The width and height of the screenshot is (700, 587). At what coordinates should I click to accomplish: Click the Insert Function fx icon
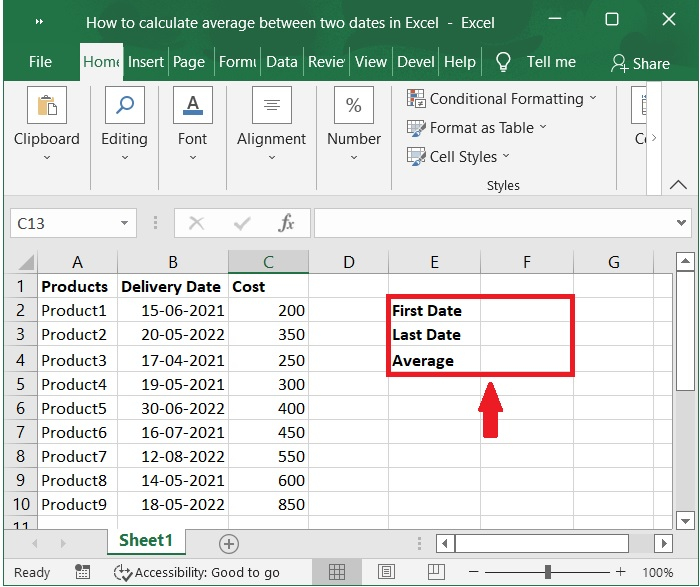point(286,223)
